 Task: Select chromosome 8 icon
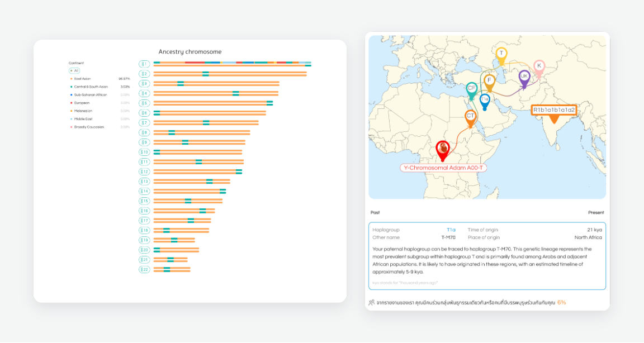(144, 132)
